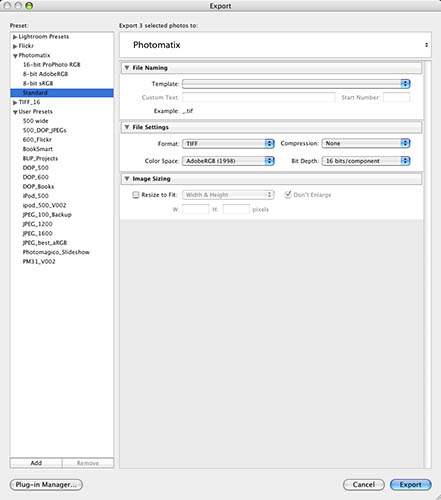Open the Compression dropdown showing None
Screen dimensions: 441x500
[x=366, y=143]
